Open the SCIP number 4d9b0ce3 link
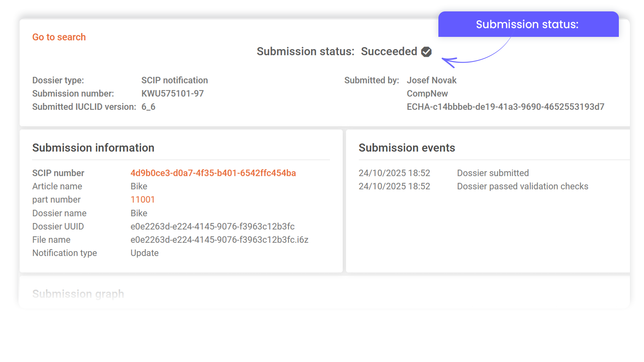This screenshot has height=362, width=644. [213, 173]
